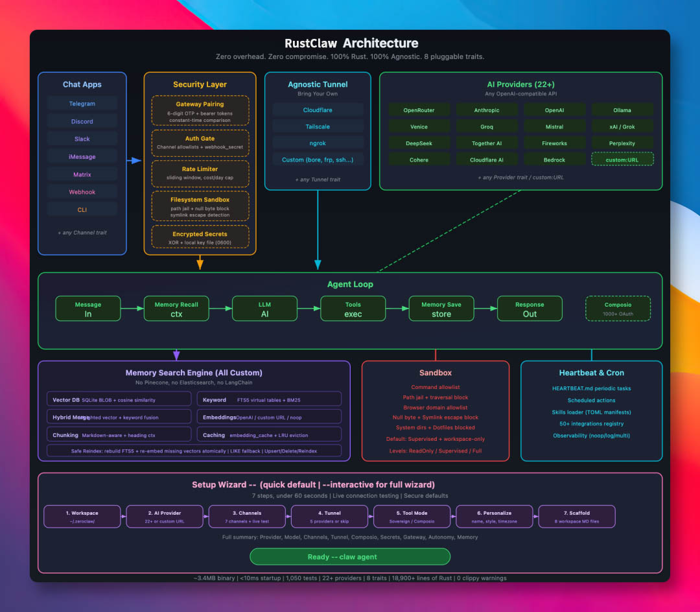Click the Memory Recall ctx step
Image resolution: width=700 pixels, height=612 pixels.
pyautogui.click(x=176, y=309)
